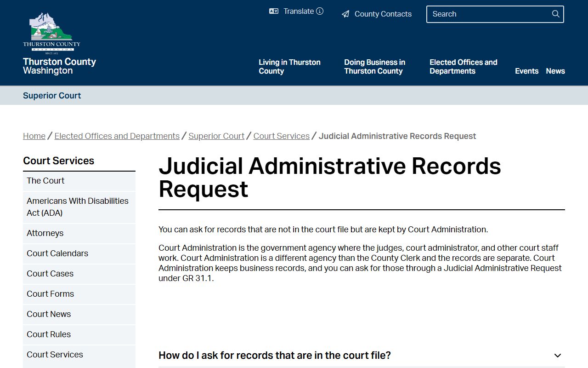Click the Thurston County logo image
The width and height of the screenshot is (588, 368).
(51, 33)
